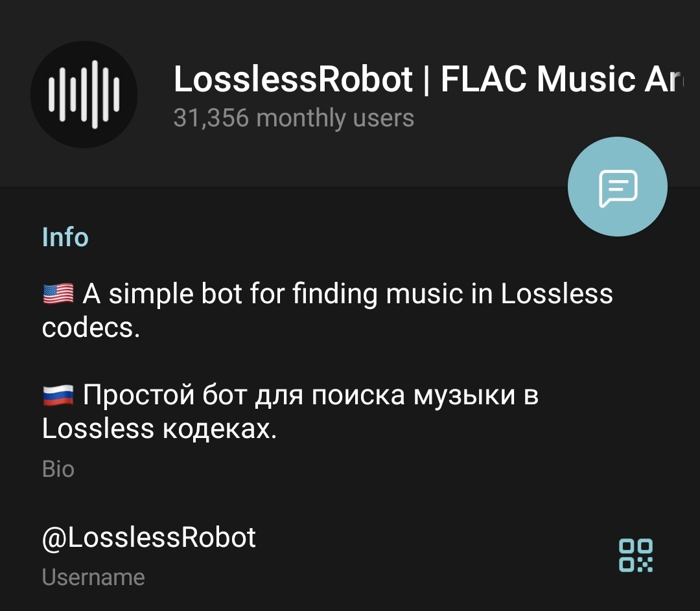The image size is (700, 611).
Task: Tap the waveform logo in the avatar
Action: coord(84,94)
